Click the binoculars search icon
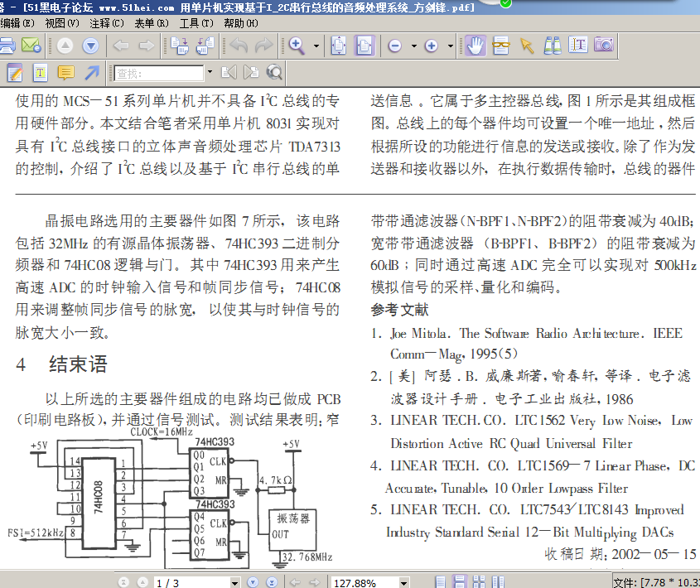 tap(553, 46)
